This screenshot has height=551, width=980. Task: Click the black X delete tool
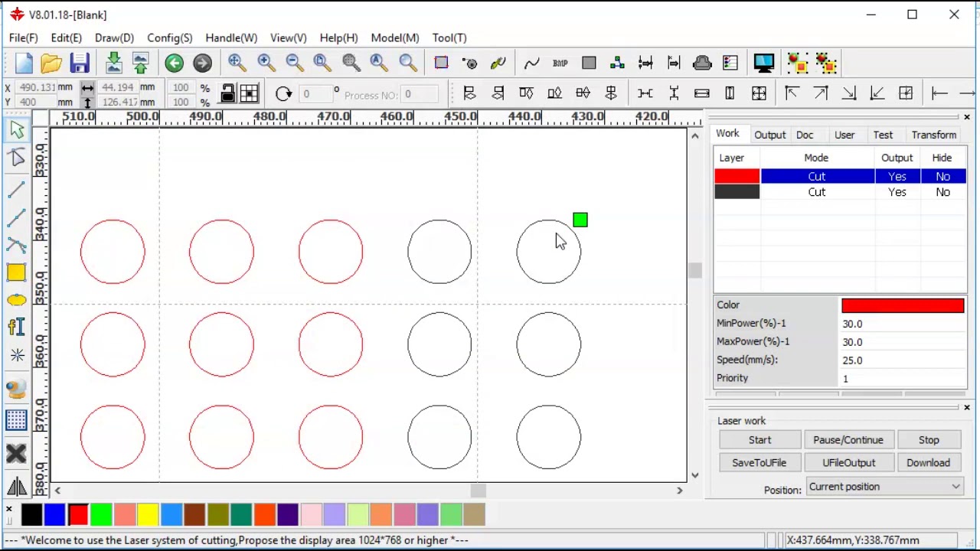tap(16, 454)
